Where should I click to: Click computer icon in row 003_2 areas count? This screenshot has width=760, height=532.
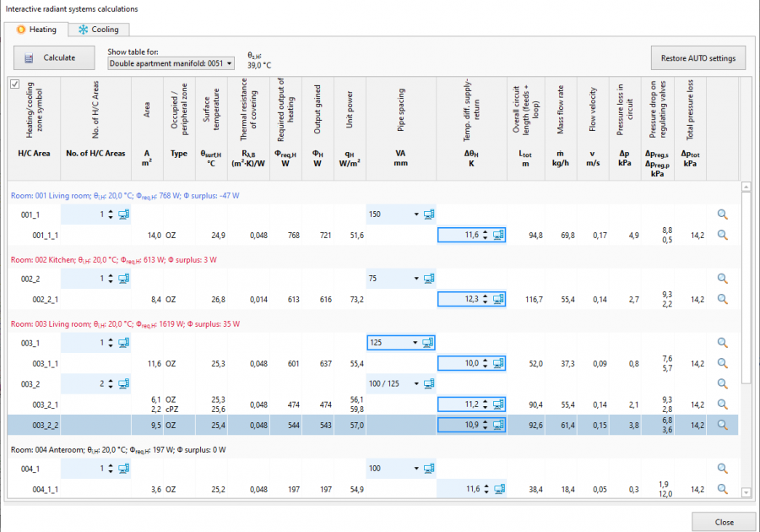123,383
